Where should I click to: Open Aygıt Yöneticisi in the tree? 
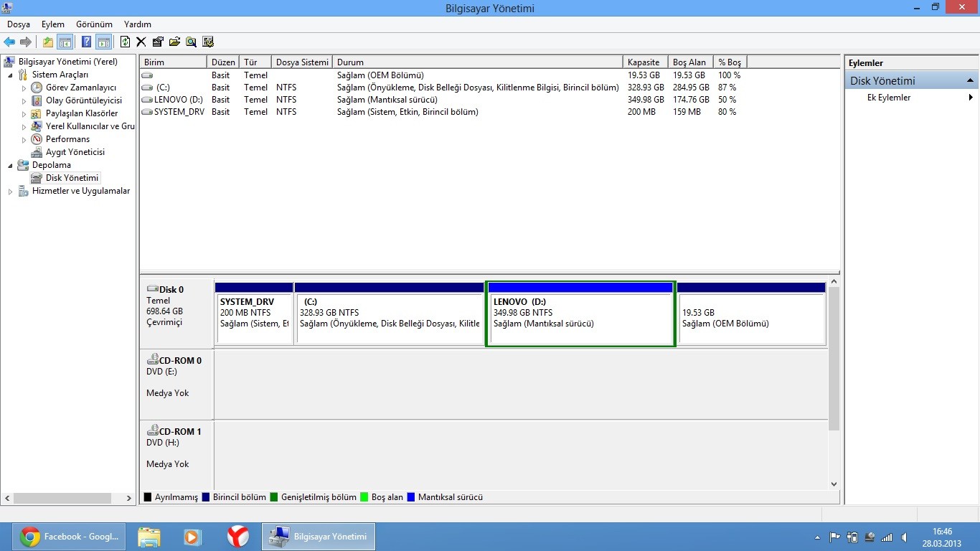(75, 152)
